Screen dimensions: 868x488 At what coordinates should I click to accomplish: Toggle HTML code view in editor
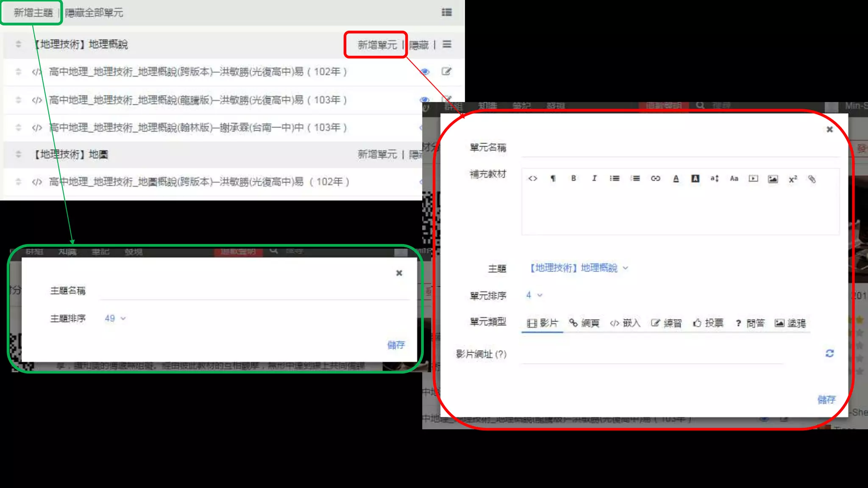point(533,178)
